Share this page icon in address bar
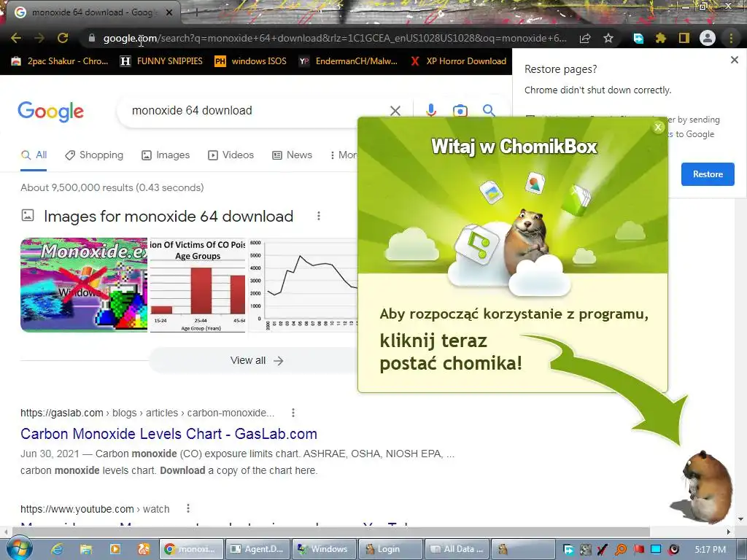 click(x=585, y=39)
